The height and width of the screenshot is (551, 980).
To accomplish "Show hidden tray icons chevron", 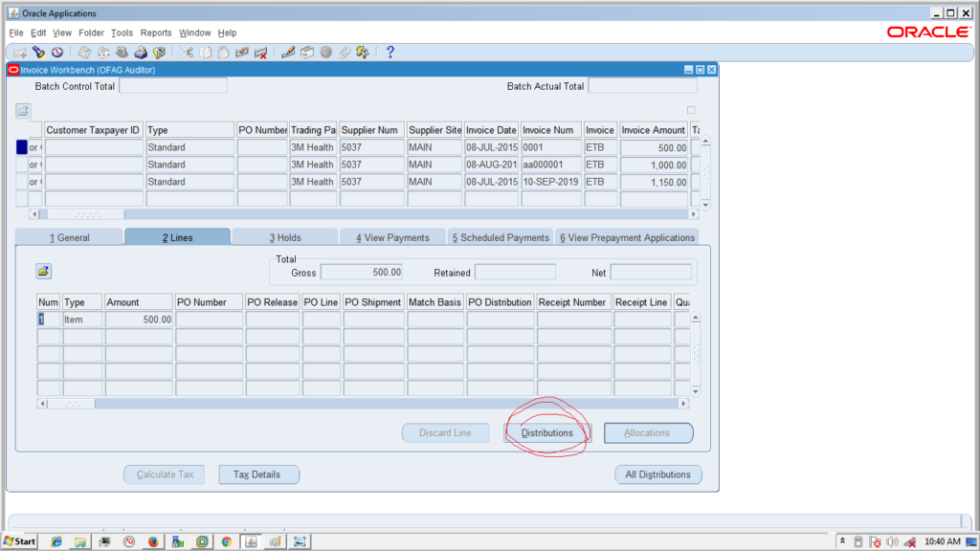I will 842,541.
